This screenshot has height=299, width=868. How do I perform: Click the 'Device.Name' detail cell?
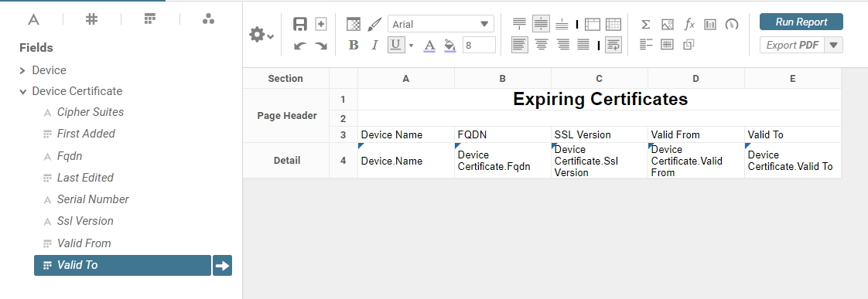(406, 161)
